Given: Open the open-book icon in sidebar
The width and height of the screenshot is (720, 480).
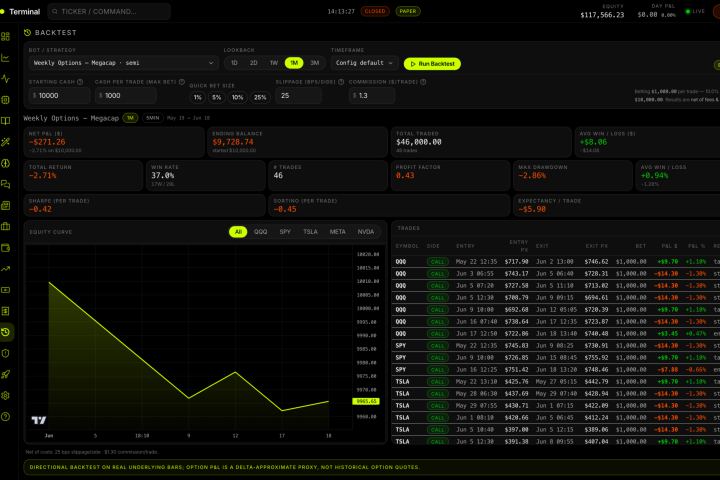Looking at the screenshot, I should (6, 121).
